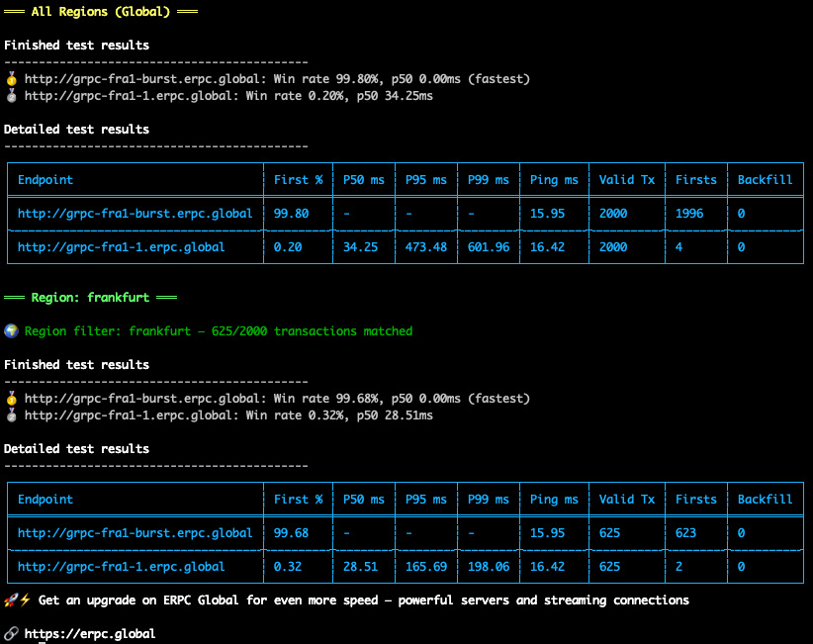Click the 28.51 P50 value
813x644 pixels.
[x=360, y=567]
